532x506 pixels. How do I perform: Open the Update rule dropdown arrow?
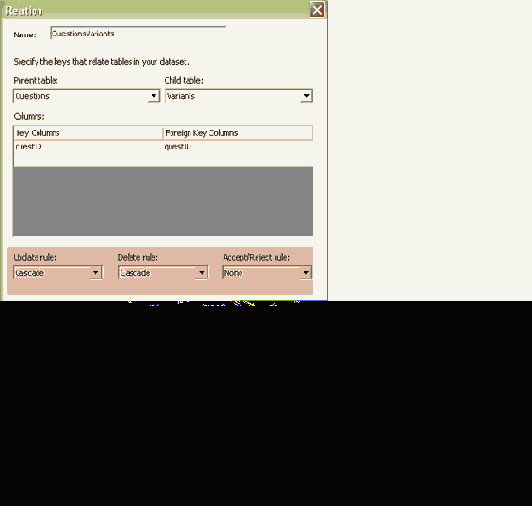click(96, 273)
